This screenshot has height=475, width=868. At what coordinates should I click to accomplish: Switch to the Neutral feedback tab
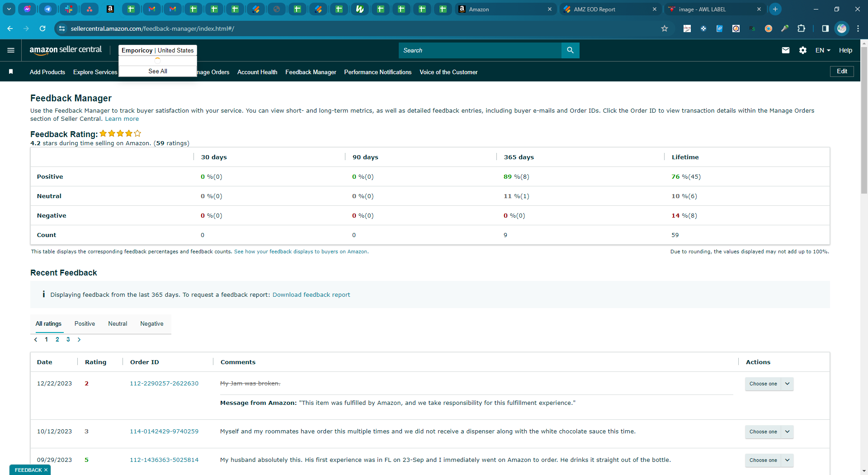pos(118,323)
